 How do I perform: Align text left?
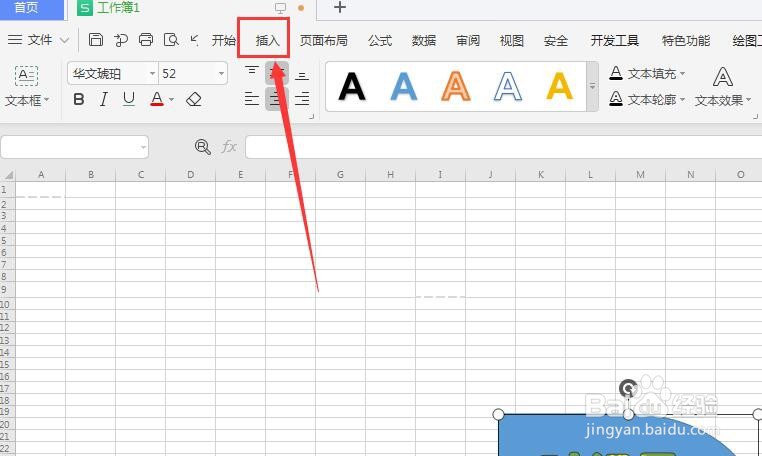coord(252,99)
